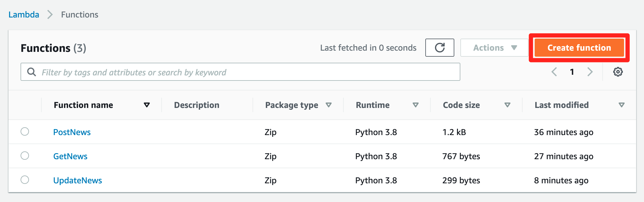Open the Lambda breadcrumb link
644x202 pixels.
pos(24,14)
